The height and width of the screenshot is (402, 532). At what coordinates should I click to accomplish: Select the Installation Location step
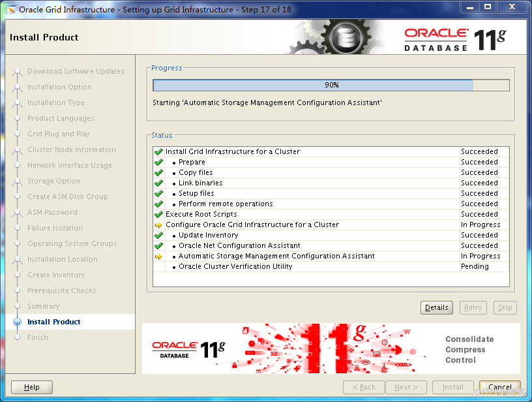click(63, 259)
